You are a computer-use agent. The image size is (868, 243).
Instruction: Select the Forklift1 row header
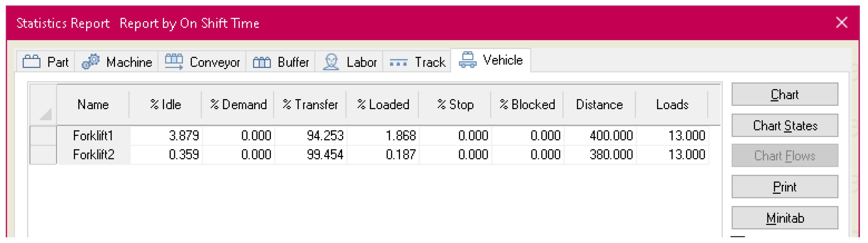43,136
